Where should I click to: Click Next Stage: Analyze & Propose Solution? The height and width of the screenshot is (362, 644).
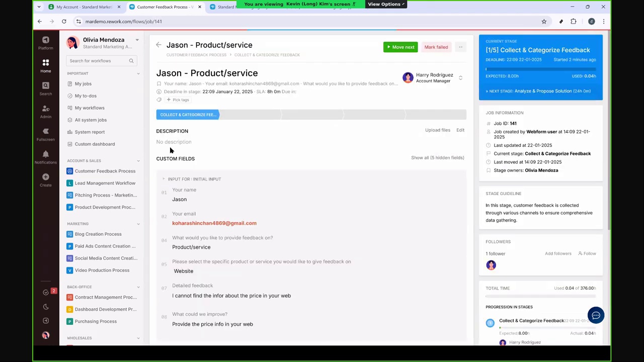tap(538, 91)
